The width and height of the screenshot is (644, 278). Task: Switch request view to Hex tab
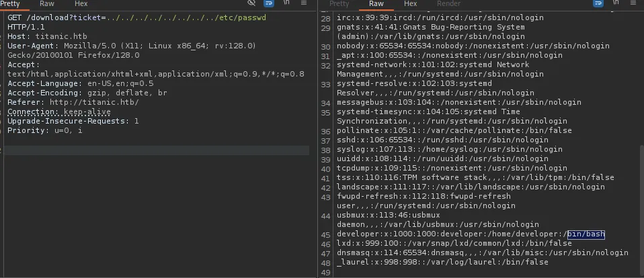[x=81, y=3]
